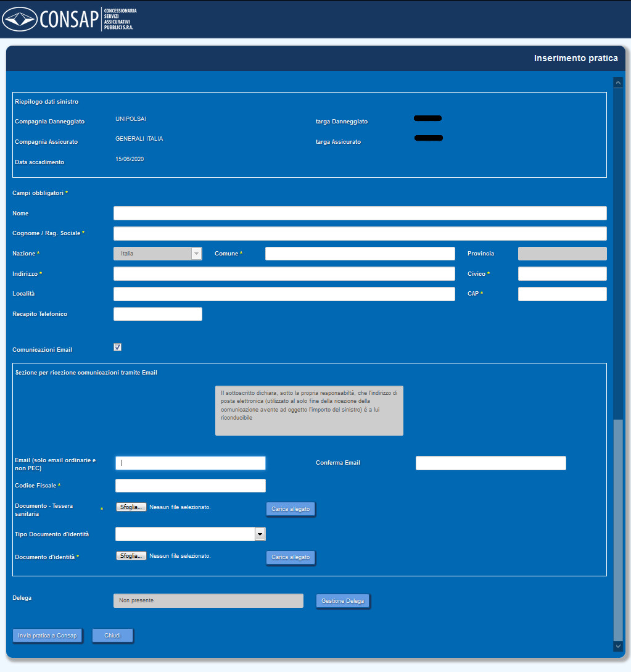Click 'Nessun file selezionato.' beside Tessera sanitaria

[180, 507]
